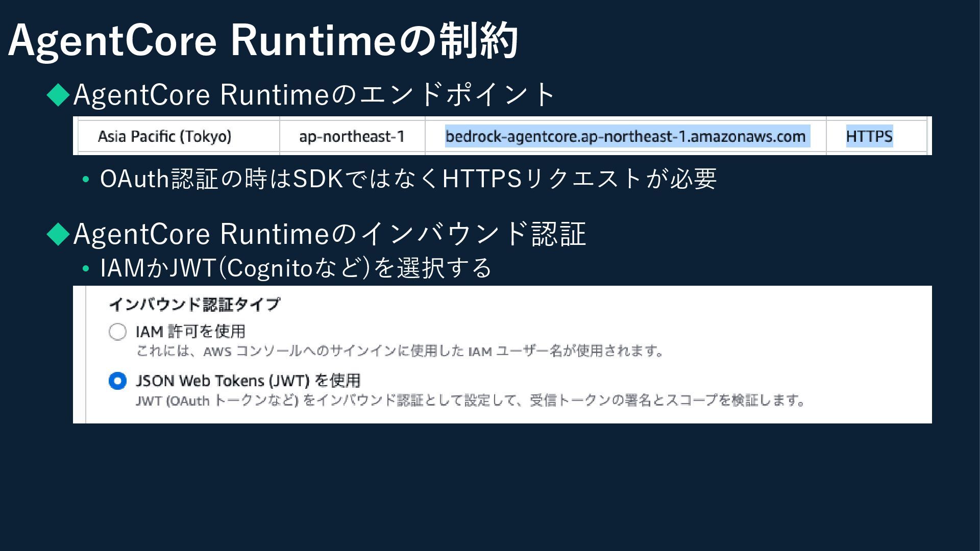980x551 pixels.
Task: Click the JSON Web Tokens (JWT) を使用 label
Action: (248, 381)
